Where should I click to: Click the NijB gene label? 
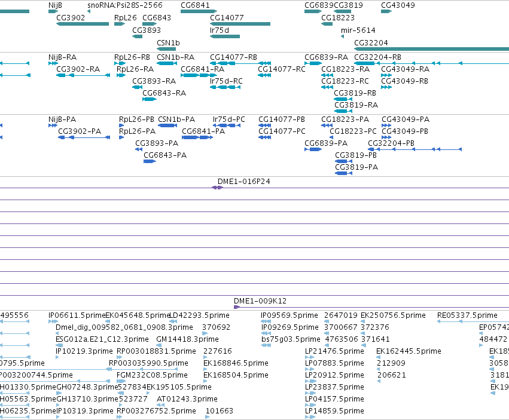(55, 5)
